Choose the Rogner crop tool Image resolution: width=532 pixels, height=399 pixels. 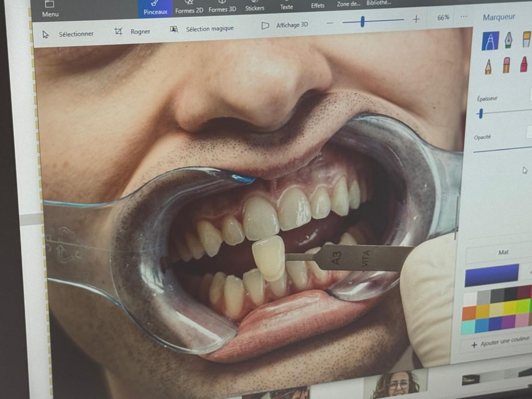(132, 32)
